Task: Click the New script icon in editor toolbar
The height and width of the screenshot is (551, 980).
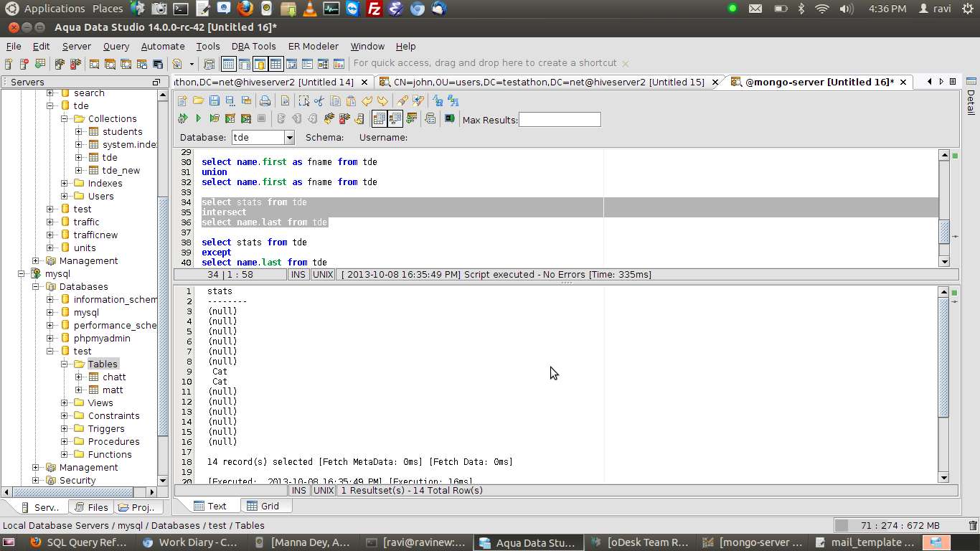Action: point(182,101)
